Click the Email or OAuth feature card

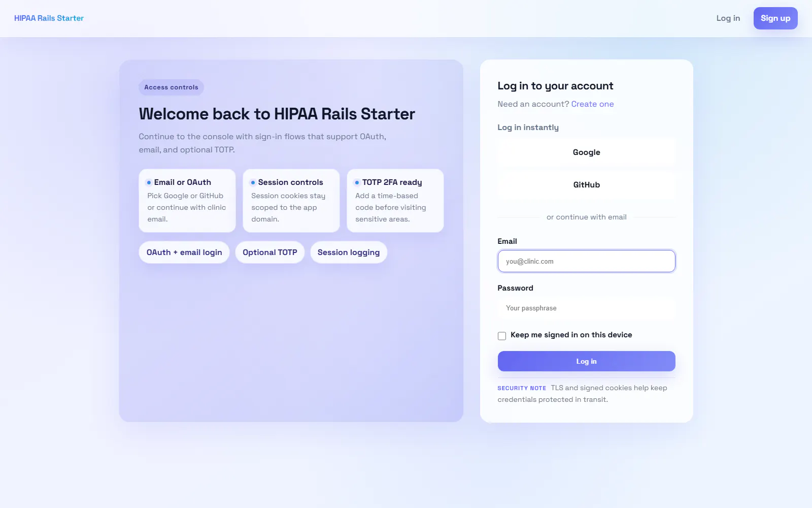tap(187, 201)
